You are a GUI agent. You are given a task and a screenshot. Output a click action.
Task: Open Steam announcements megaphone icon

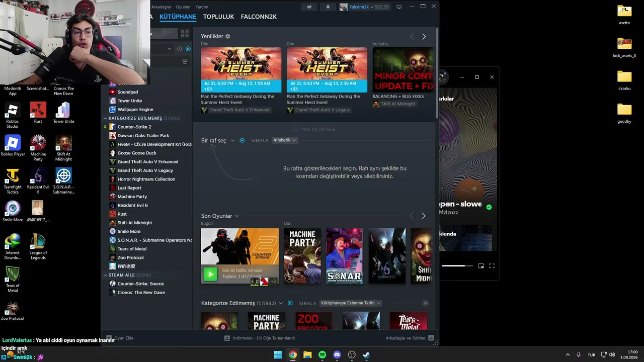coord(309,7)
